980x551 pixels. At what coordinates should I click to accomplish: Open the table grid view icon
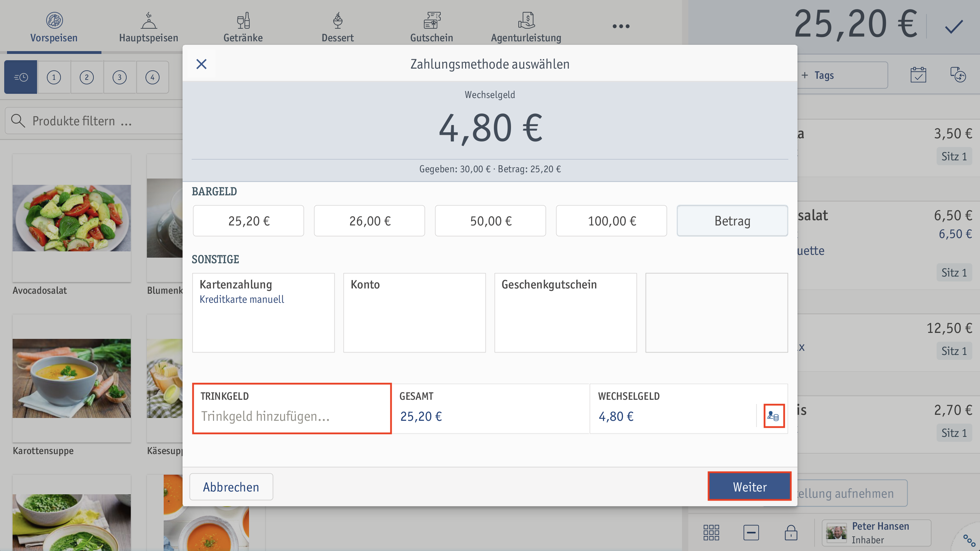711,532
